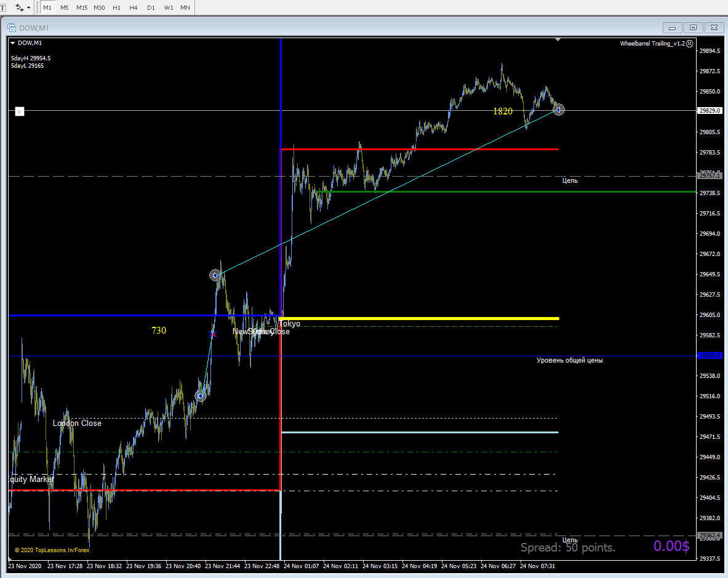The height and width of the screenshot is (578, 728).
Task: Click the red-blue star marker near 730
Action: coord(212,334)
